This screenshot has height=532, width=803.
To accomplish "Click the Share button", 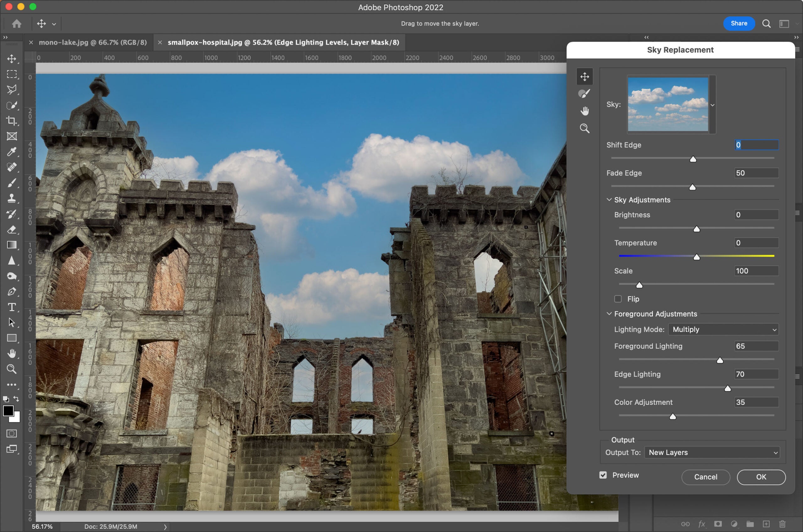I will coord(739,24).
